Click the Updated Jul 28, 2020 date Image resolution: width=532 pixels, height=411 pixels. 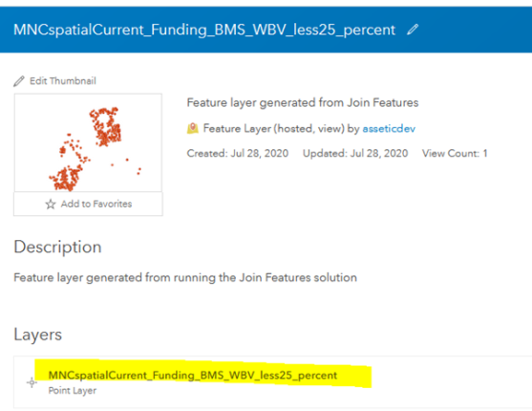(x=355, y=153)
